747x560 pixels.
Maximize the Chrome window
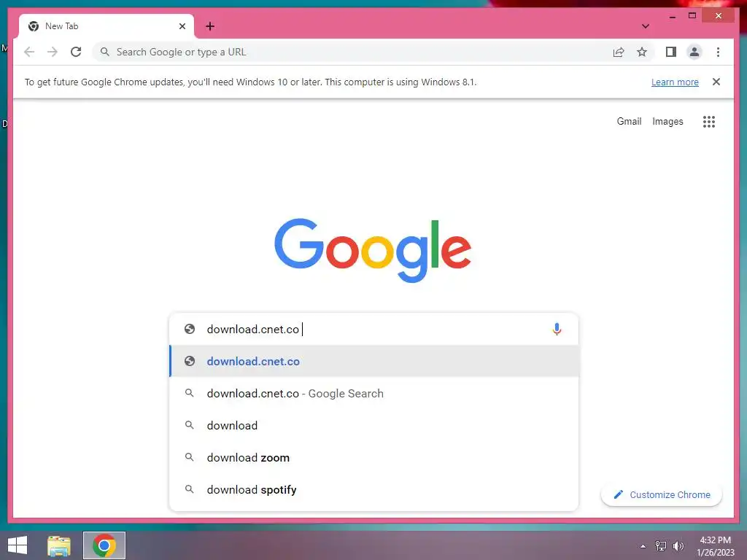point(692,16)
